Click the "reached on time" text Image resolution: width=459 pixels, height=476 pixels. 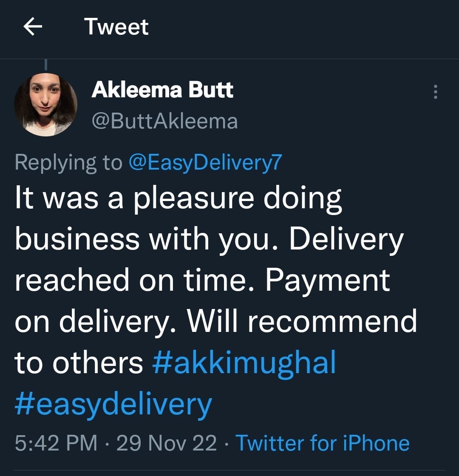point(131,280)
